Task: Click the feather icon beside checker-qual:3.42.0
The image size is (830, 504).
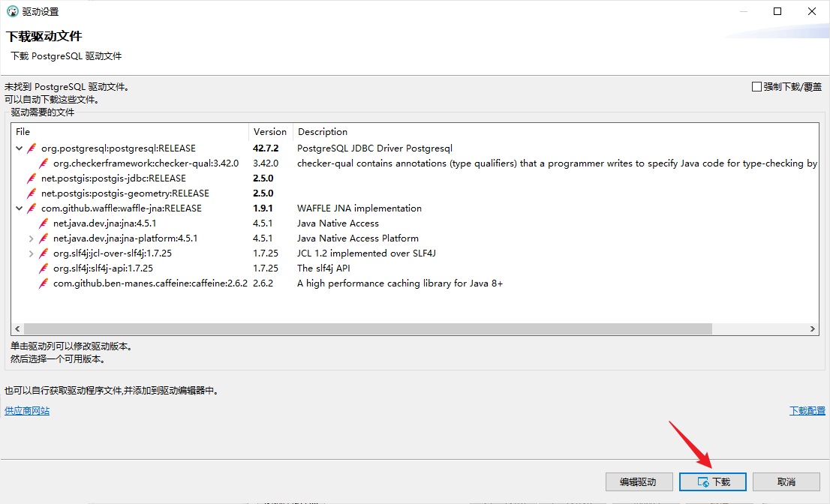Action: coord(44,163)
